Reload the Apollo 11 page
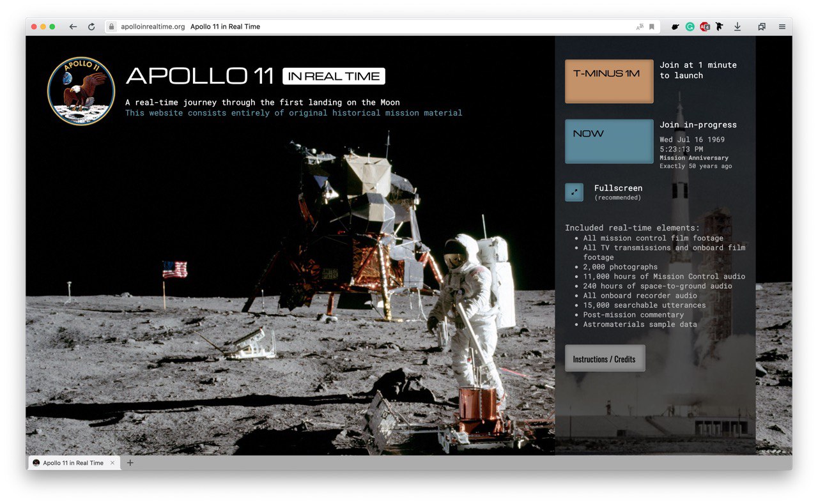 coord(91,27)
